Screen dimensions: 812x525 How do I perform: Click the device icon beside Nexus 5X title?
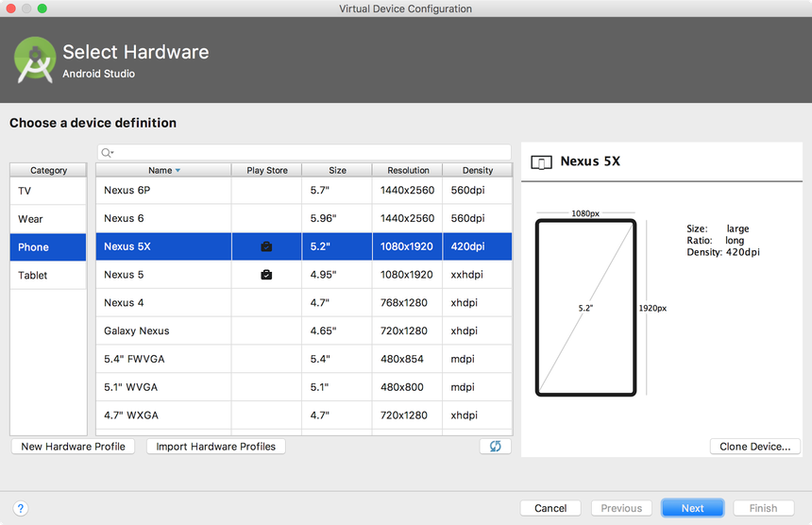tap(542, 162)
